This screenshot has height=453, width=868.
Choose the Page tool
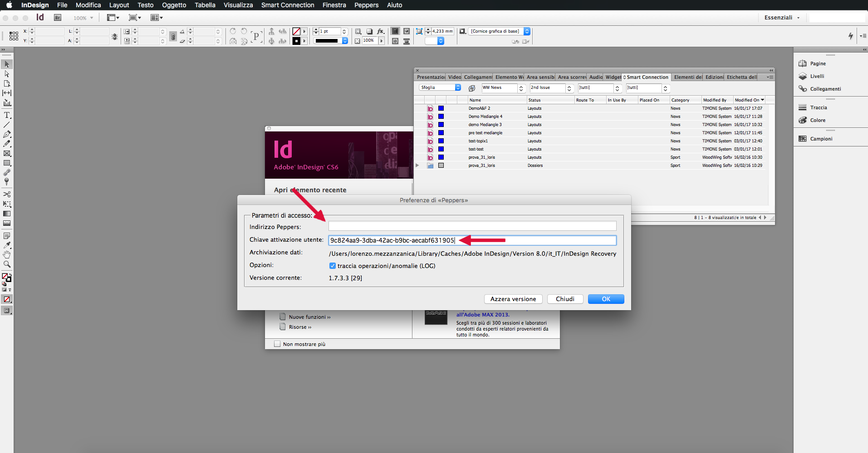pyautogui.click(x=7, y=83)
